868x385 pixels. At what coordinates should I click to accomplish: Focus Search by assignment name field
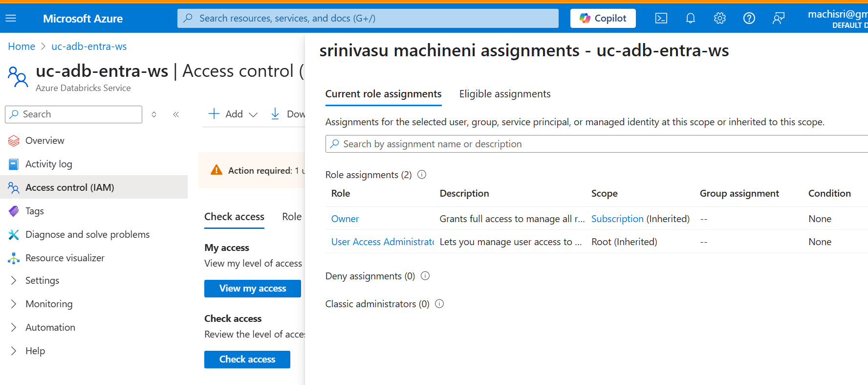point(596,144)
